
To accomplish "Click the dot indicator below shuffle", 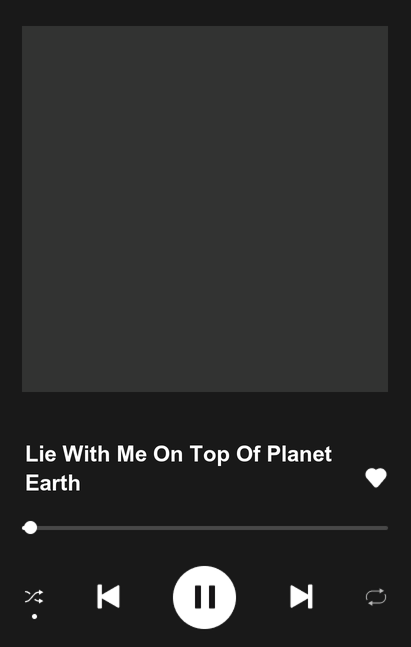I will pos(34,616).
